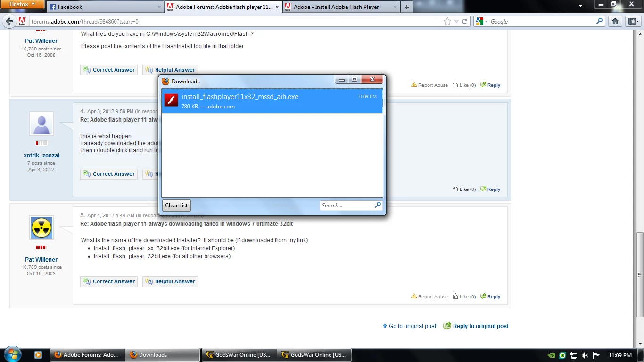Viewport: 644px width, 362px height.
Task: Click Reply to original post link
Action: point(476,326)
